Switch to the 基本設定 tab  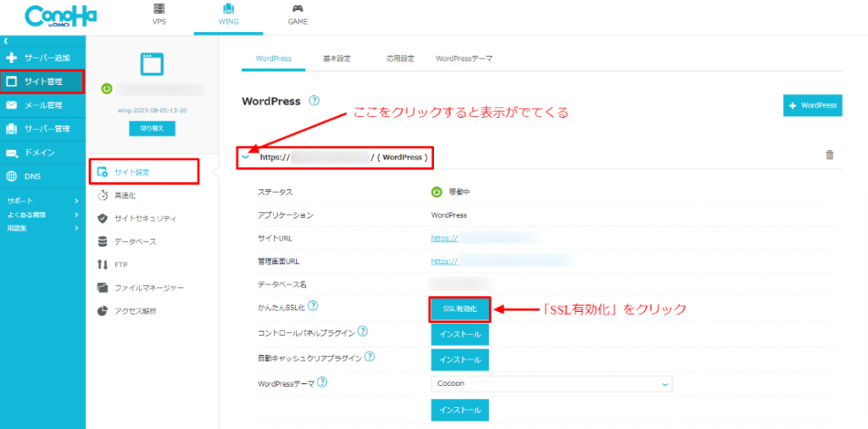(x=337, y=58)
